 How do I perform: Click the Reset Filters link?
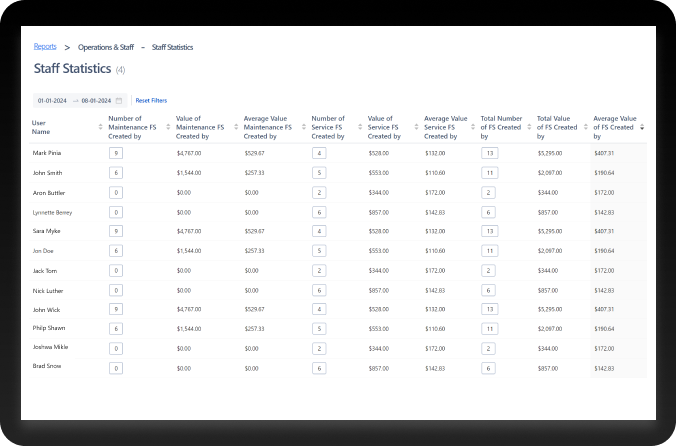(151, 100)
